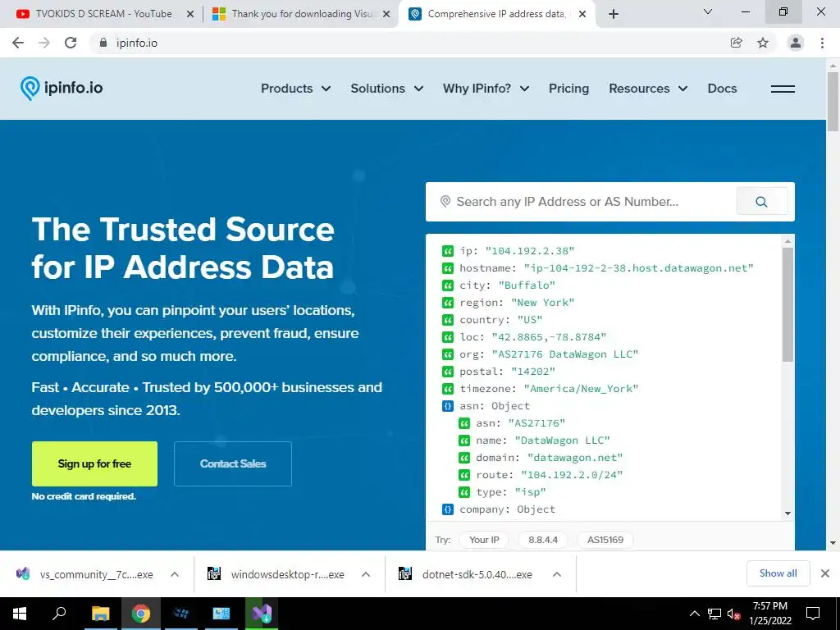
Task: Close the Visual Studio download tab
Action: [386, 14]
